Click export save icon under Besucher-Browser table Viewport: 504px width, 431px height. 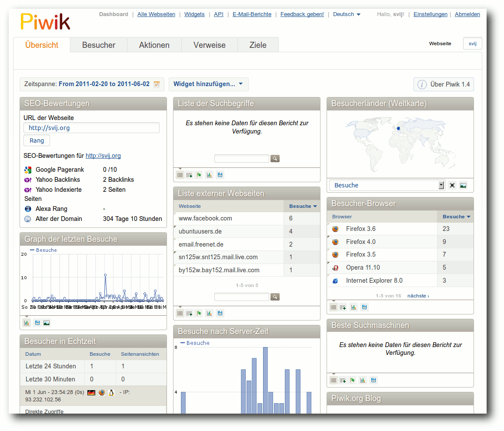[364, 307]
